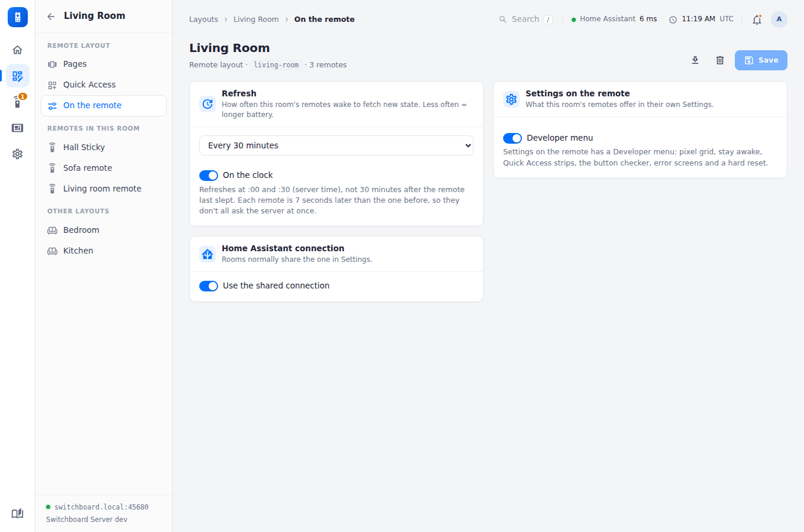Open the user avatar A
The height and width of the screenshot is (532, 804).
[779, 20]
